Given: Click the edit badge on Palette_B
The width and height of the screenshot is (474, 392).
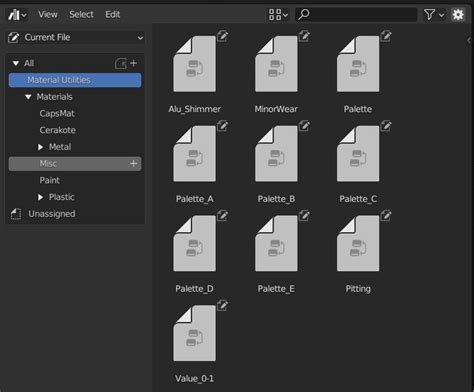Looking at the screenshot, I should click(x=304, y=126).
